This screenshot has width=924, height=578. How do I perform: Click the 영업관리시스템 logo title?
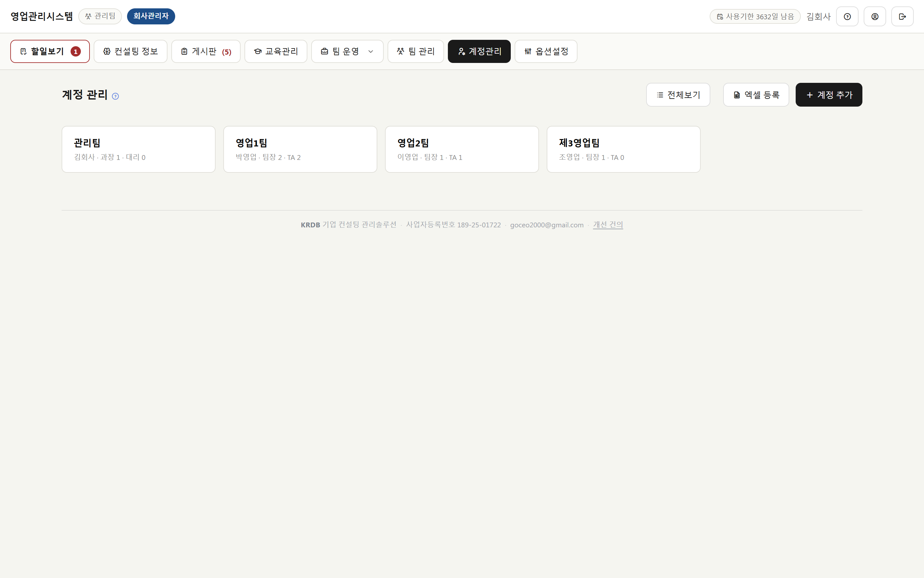[42, 16]
